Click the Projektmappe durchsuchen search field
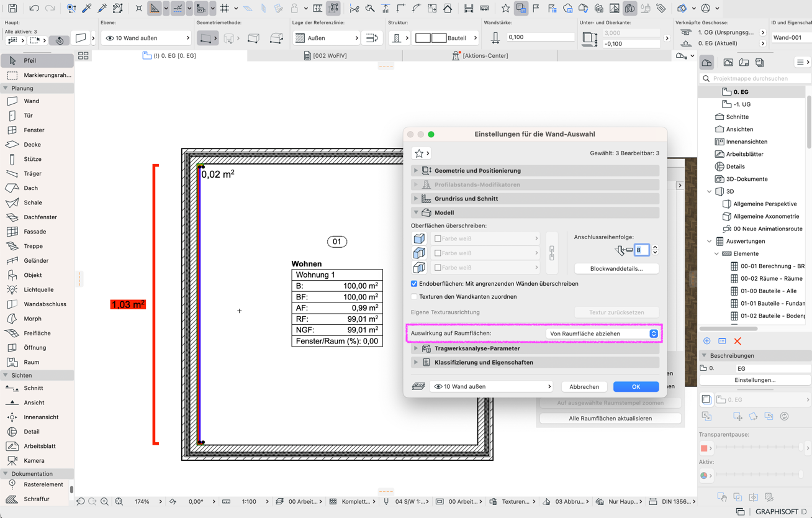812x518 pixels. pos(756,79)
